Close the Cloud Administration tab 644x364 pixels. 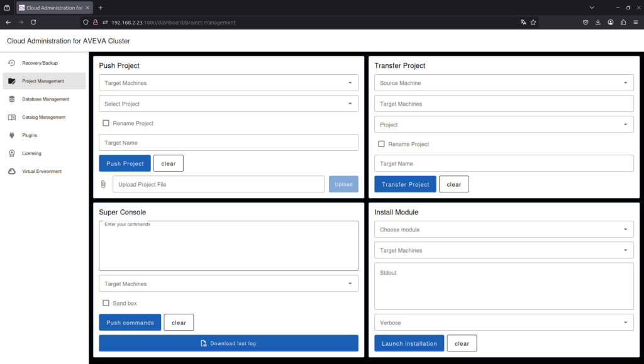(87, 8)
